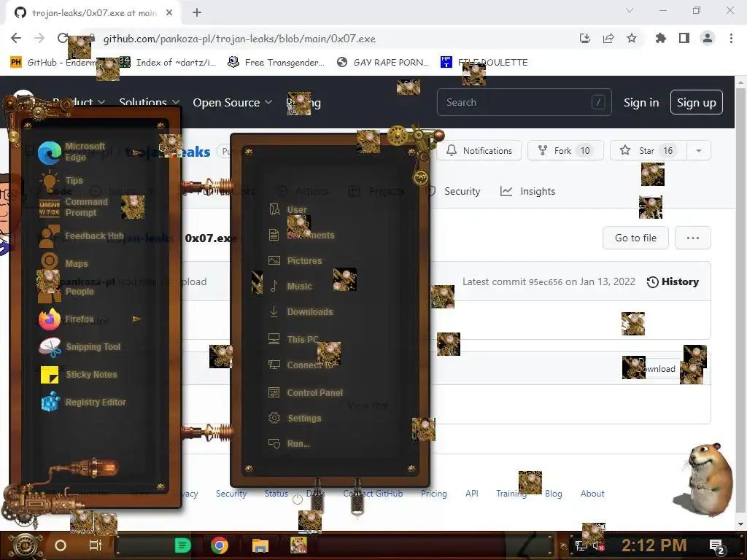Select the Connect To entry
Screen dimensions: 747x560
click(301, 365)
